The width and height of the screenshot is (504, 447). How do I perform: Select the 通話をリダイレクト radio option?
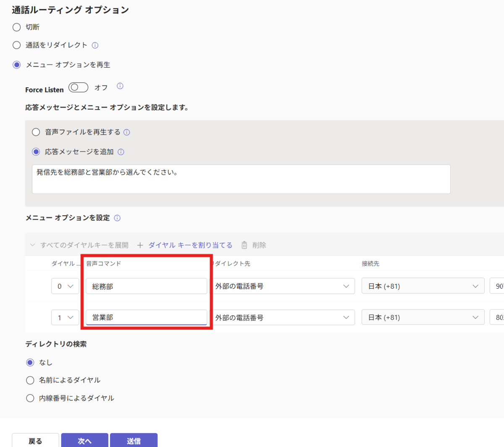[16, 45]
